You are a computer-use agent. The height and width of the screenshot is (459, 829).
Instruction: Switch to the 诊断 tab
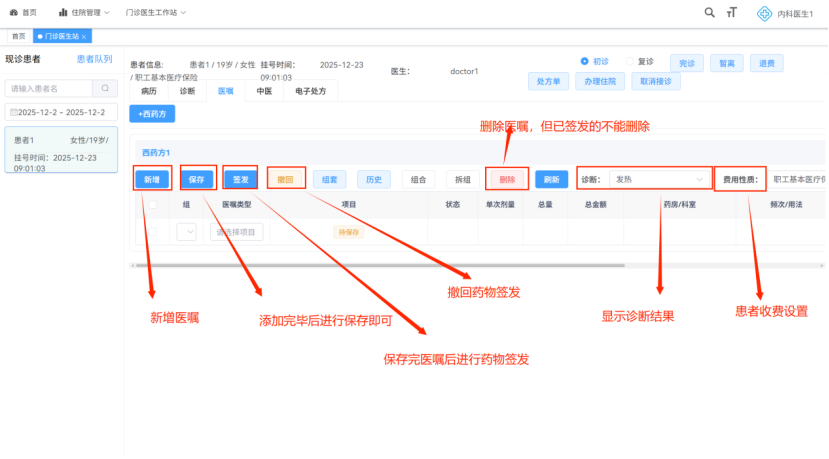[x=187, y=91]
